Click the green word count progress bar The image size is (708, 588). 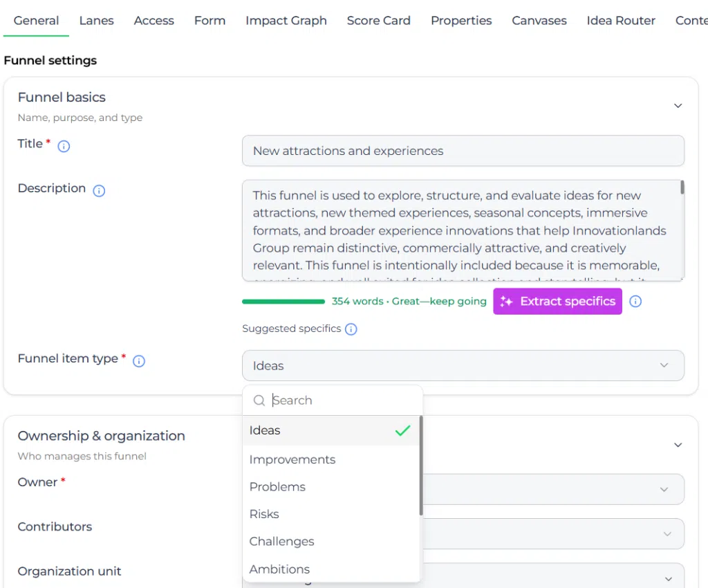coord(283,301)
